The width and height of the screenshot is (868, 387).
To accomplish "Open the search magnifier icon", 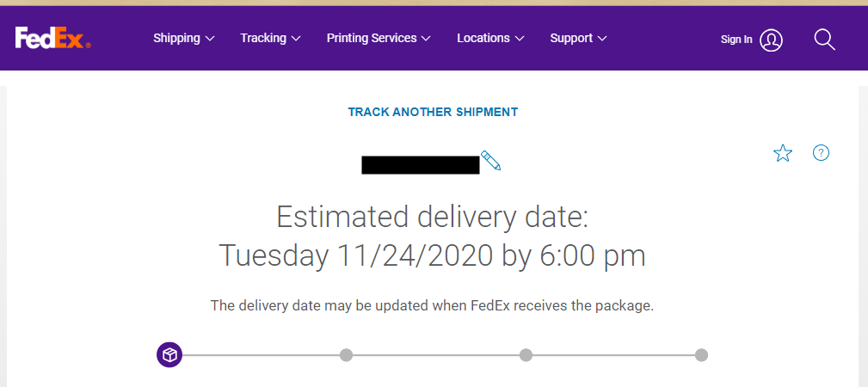I will pos(824,40).
